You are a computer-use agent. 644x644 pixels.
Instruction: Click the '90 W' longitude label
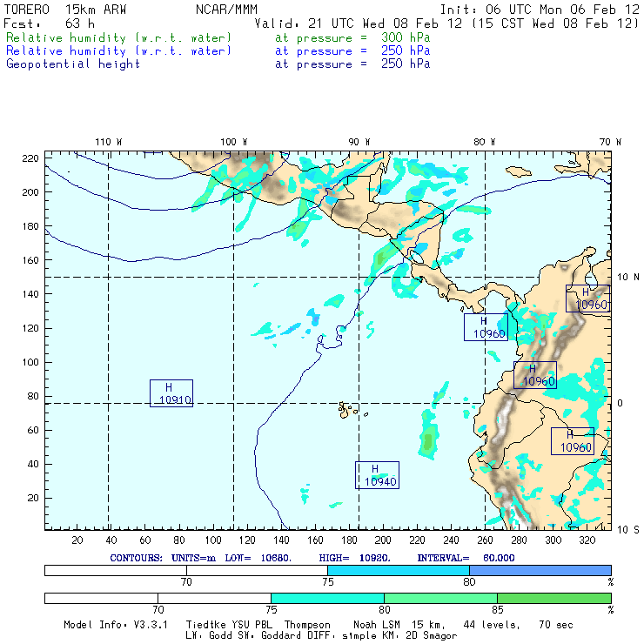(359, 142)
